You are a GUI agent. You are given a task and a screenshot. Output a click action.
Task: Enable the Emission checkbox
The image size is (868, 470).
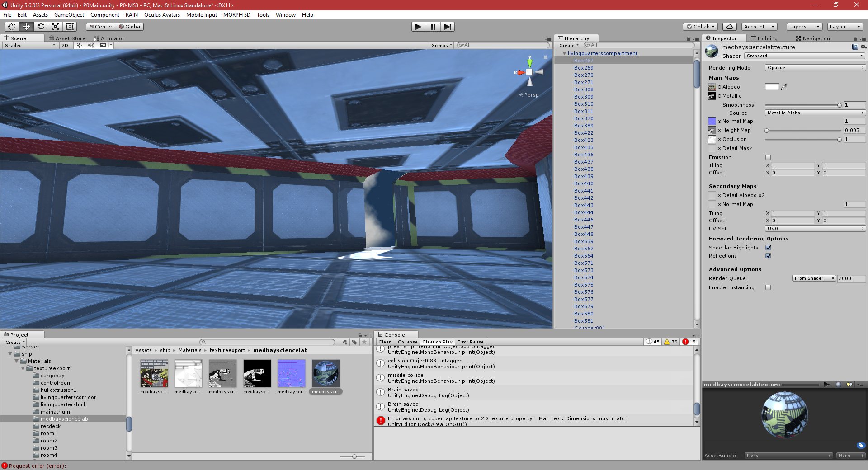[x=768, y=157]
